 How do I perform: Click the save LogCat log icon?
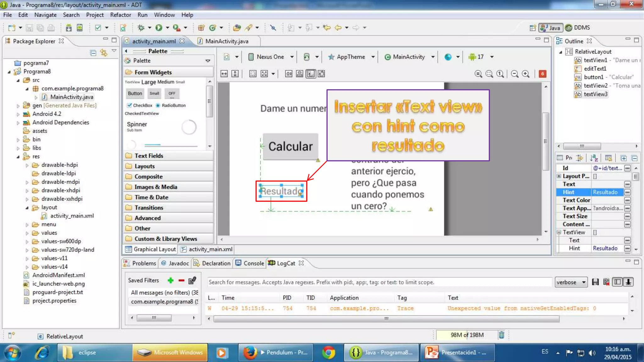[595, 282]
